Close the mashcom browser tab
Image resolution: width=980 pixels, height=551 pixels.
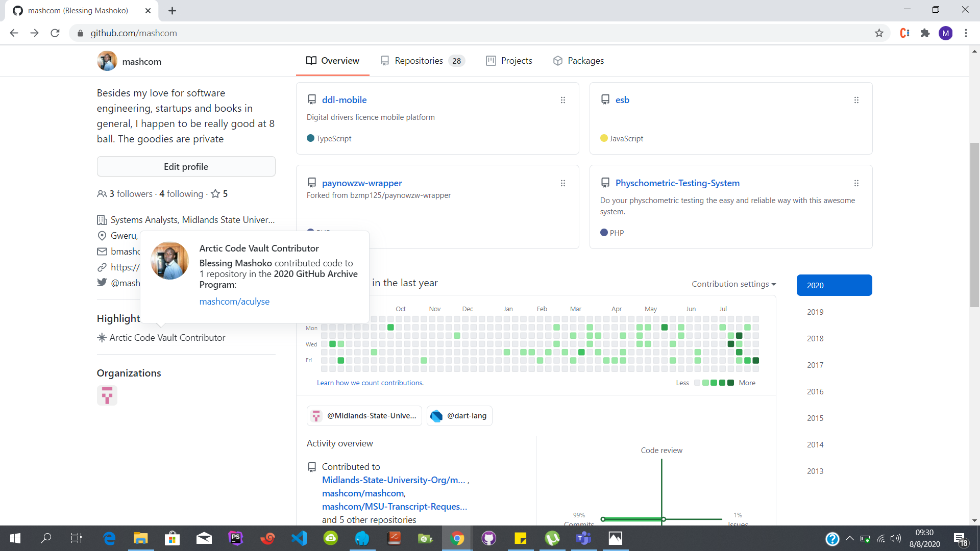pyautogui.click(x=148, y=11)
